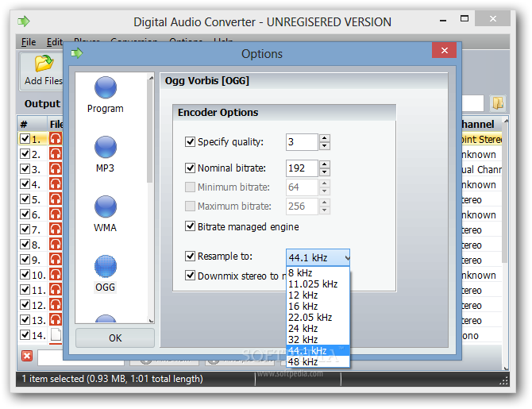Choose 12 kHz from sample rate list
Viewport: 532px width, 409px height.
(318, 295)
